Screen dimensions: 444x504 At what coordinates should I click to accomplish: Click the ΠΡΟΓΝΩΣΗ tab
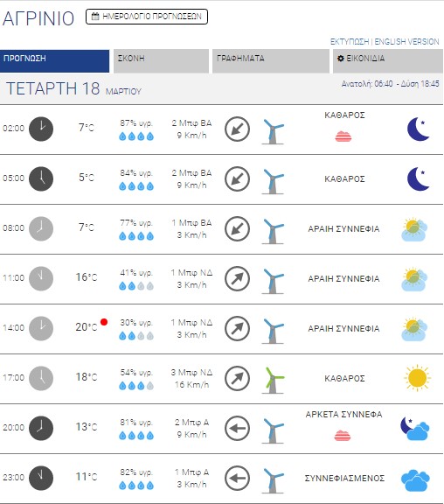click(x=54, y=61)
